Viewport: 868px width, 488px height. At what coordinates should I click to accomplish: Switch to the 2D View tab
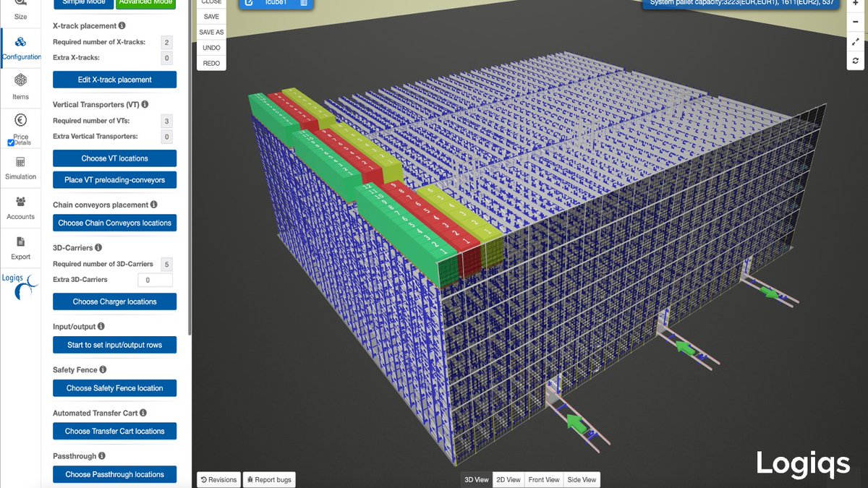(x=509, y=479)
